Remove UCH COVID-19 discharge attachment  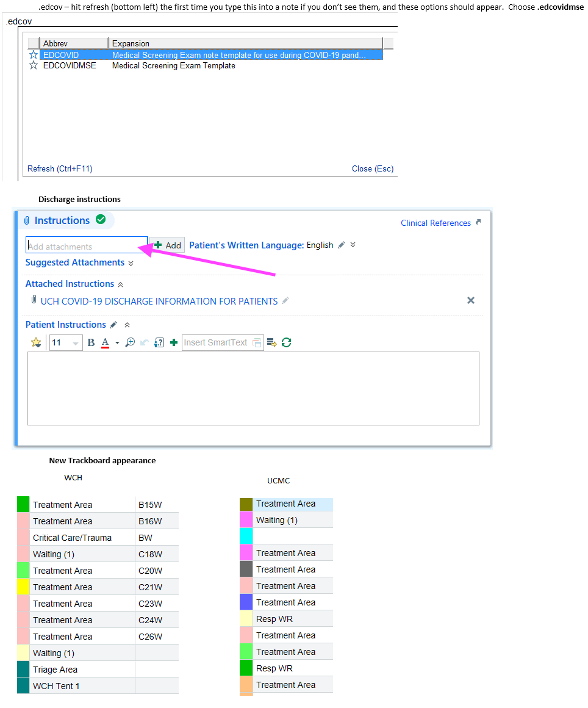(470, 300)
